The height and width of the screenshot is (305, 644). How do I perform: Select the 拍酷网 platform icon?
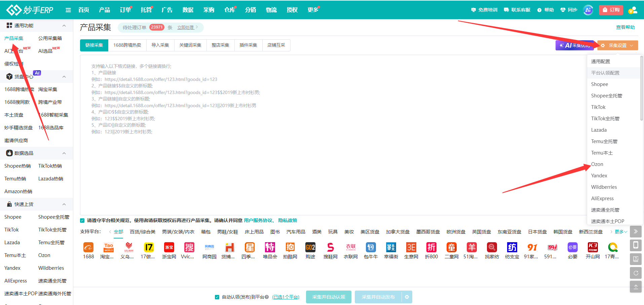[290, 248]
